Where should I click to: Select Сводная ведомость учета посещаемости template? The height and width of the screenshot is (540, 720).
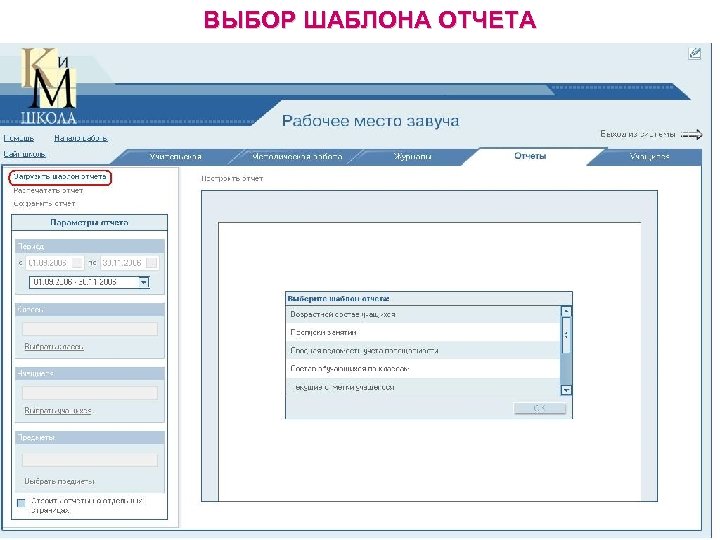[x=423, y=350]
